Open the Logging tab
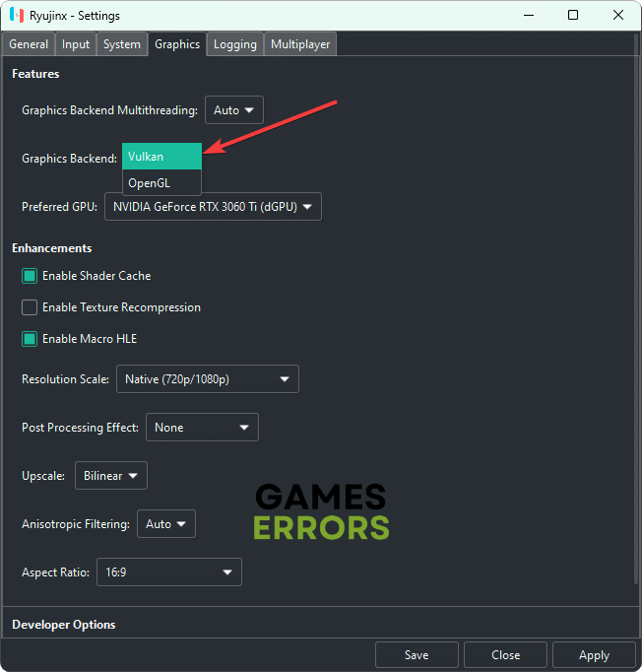 [x=235, y=44]
